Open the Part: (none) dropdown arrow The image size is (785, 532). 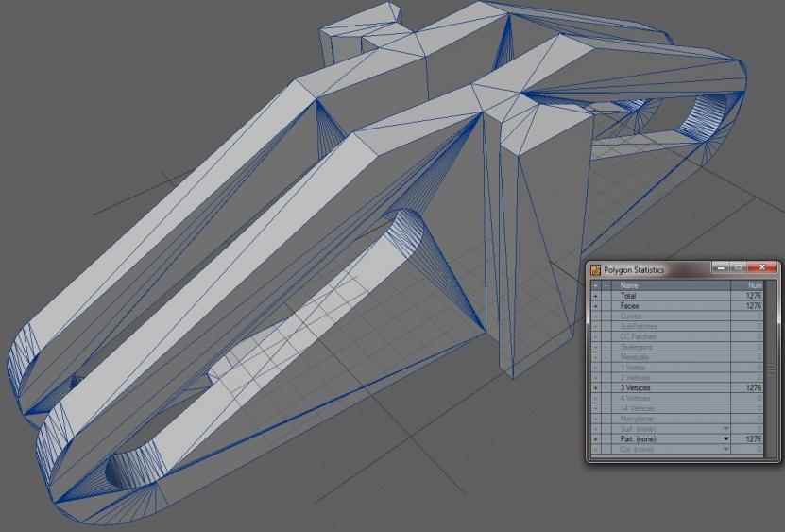pyautogui.click(x=726, y=439)
